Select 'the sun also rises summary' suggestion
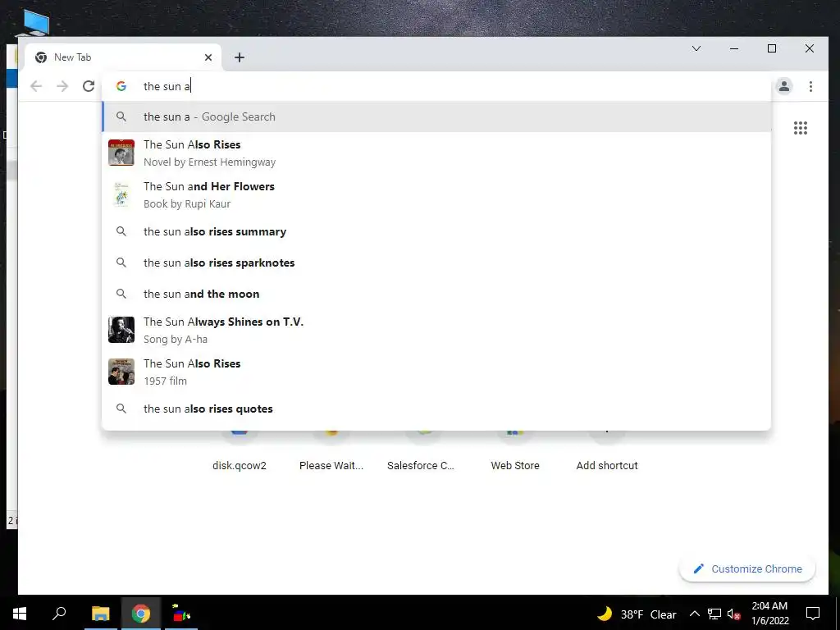This screenshot has height=630, width=840. pyautogui.click(x=436, y=232)
